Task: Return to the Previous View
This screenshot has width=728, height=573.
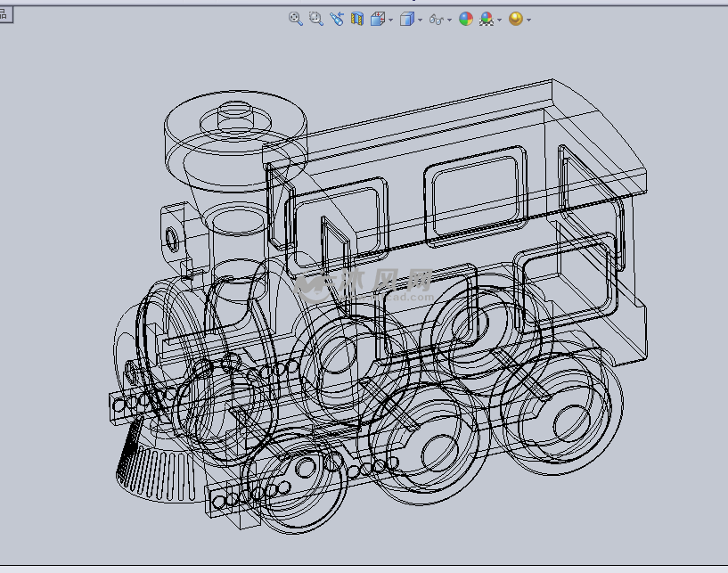Action: 336,19
